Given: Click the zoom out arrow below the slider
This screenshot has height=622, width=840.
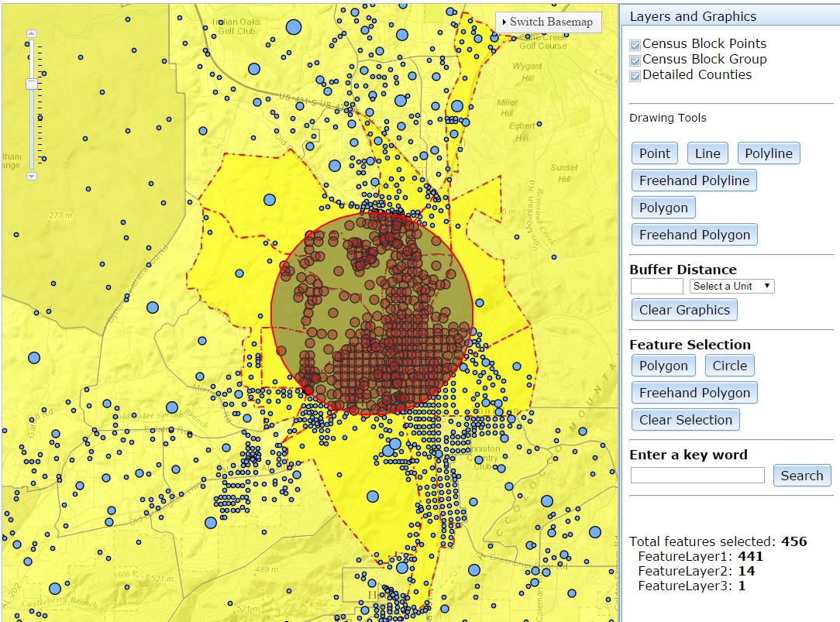Looking at the screenshot, I should click(x=32, y=176).
